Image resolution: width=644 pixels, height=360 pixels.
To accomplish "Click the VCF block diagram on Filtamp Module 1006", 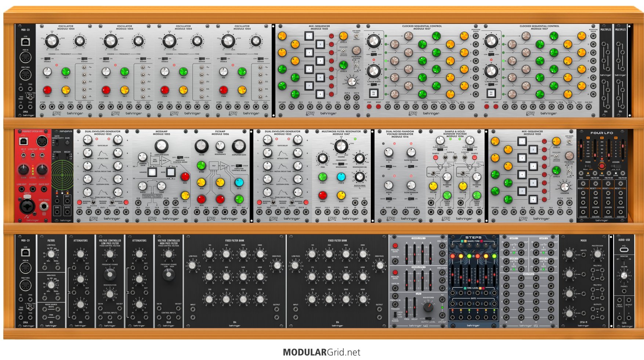I will [214, 166].
